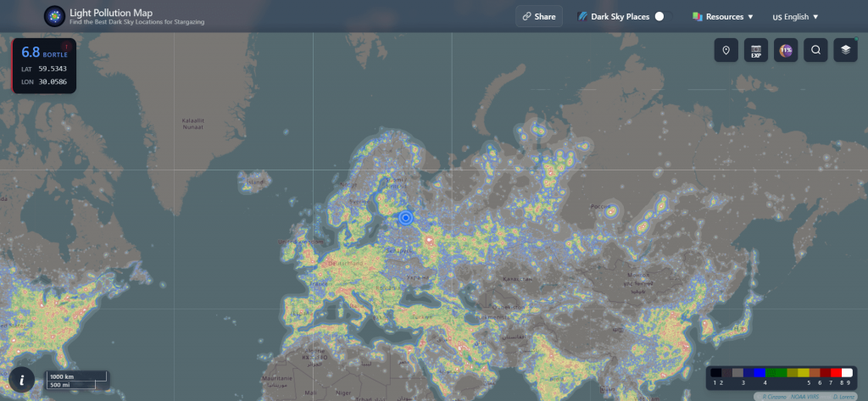This screenshot has height=401, width=868.
Task: Open the NOAA VIIRS attribution link
Action: 805,396
